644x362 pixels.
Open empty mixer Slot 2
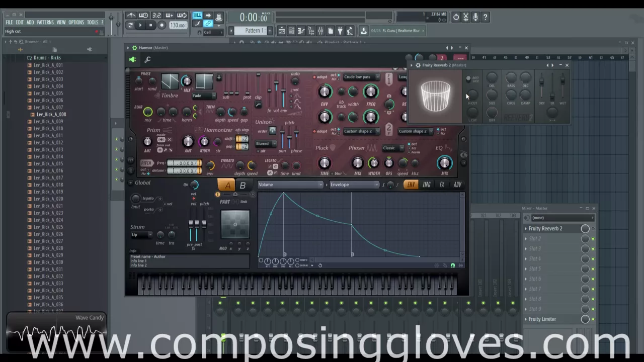pos(534,239)
